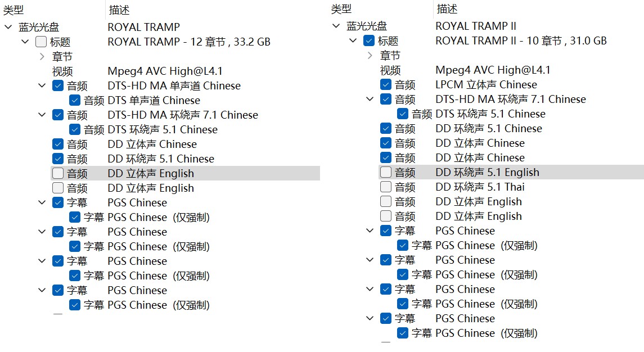The image size is (644, 352).
Task: Uncheck the DTS 单声道 Chinese core audio
Action: pos(75,100)
